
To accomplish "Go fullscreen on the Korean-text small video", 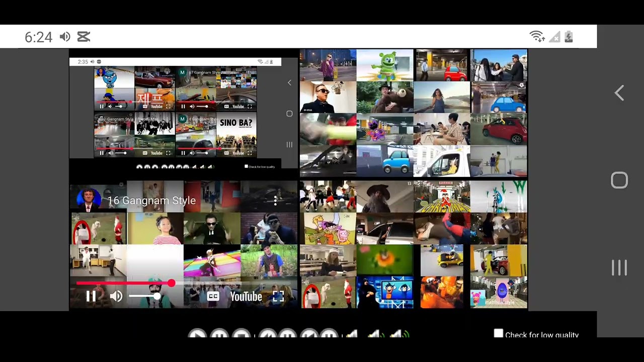I will pyautogui.click(x=168, y=107).
